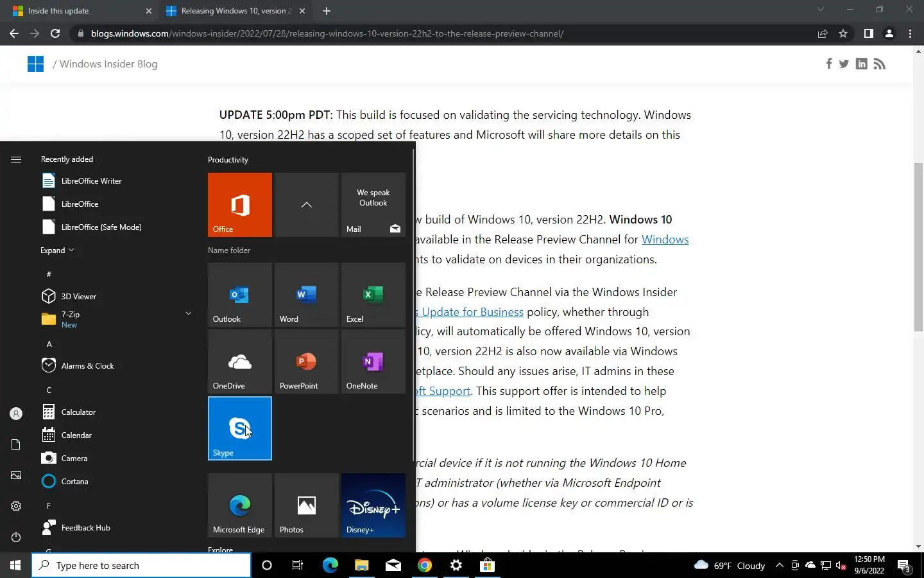Viewport: 924px width, 578px height.
Task: Open the notification center
Action: click(x=905, y=566)
